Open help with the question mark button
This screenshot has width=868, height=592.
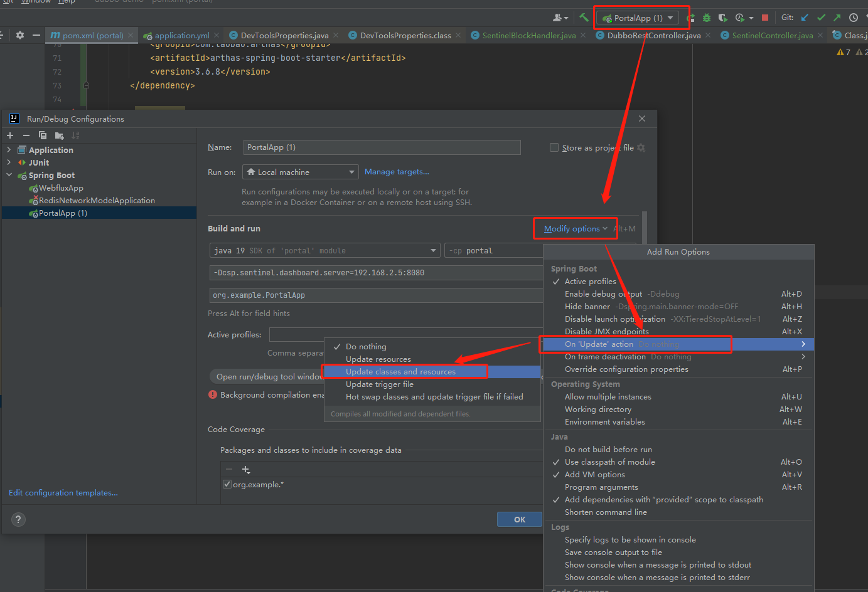tap(19, 519)
